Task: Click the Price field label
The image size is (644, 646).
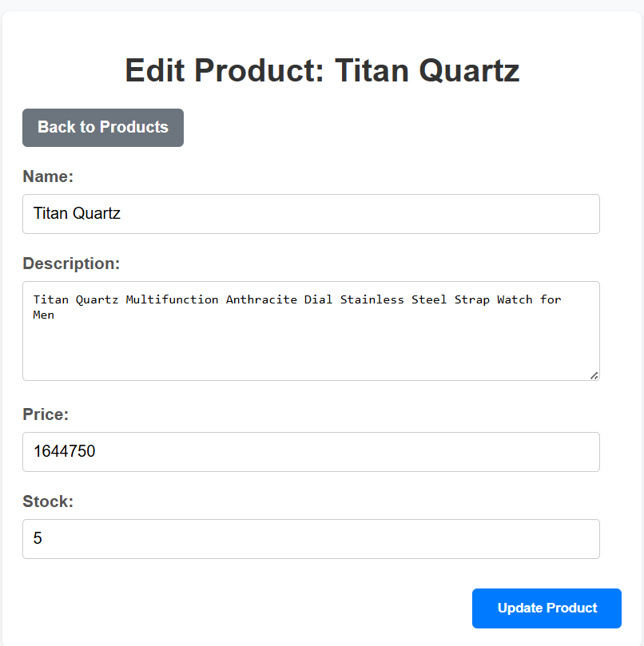Action: (46, 414)
